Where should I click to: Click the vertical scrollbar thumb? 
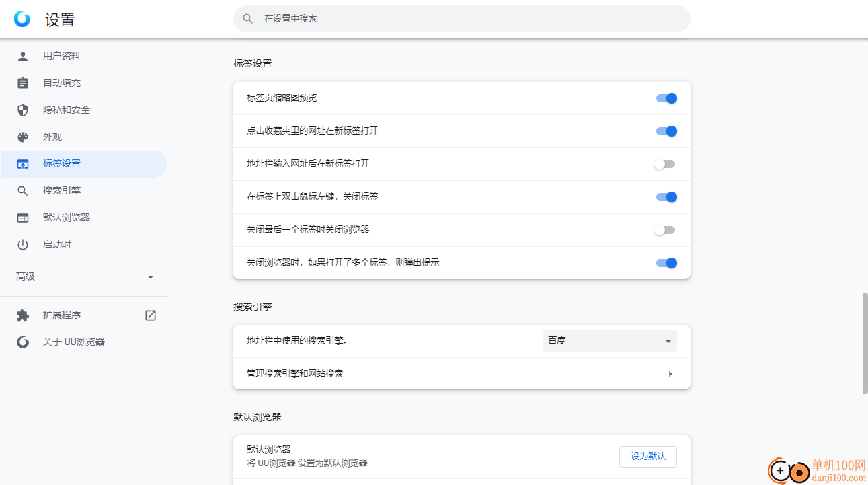tap(865, 343)
